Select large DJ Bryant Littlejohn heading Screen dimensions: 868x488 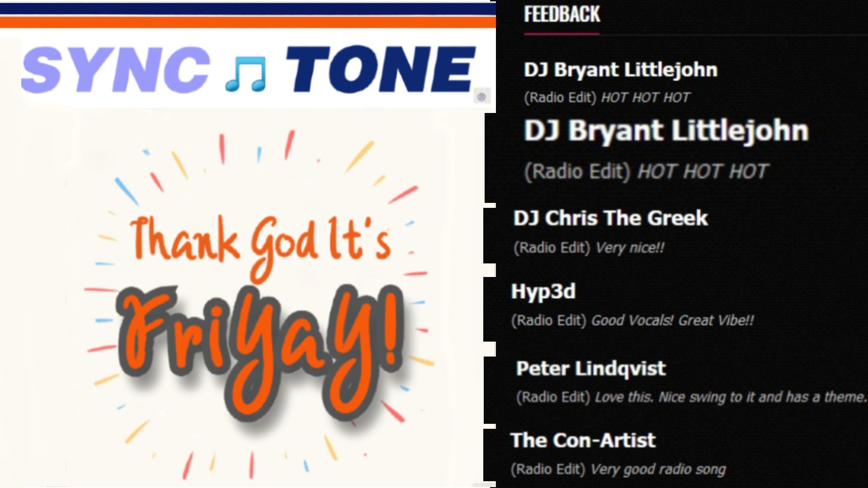point(666,131)
